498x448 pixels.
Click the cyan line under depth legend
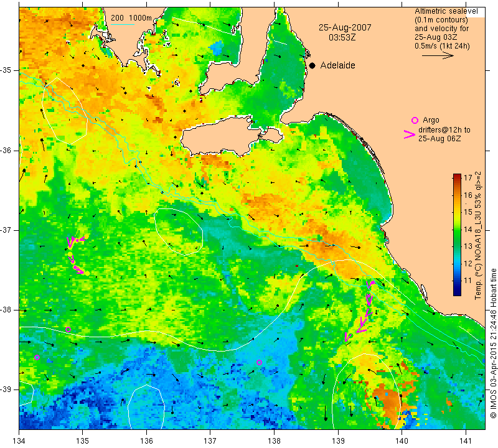(x=122, y=24)
